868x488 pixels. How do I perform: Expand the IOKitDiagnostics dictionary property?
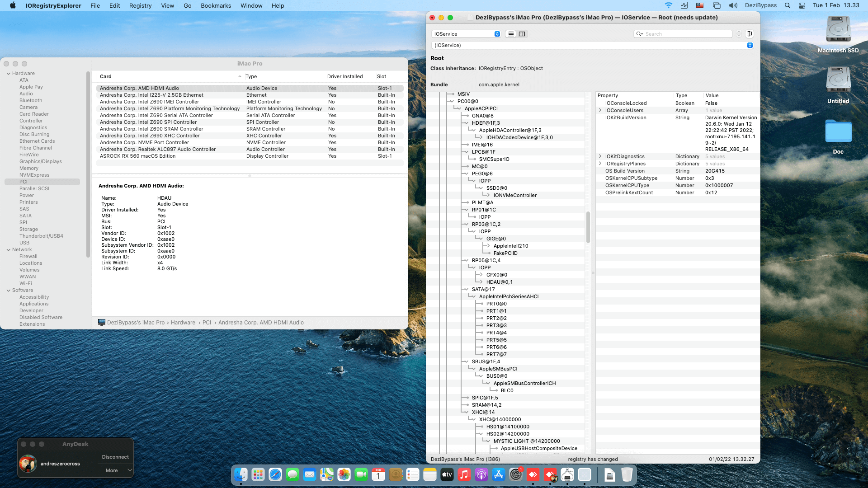point(600,156)
